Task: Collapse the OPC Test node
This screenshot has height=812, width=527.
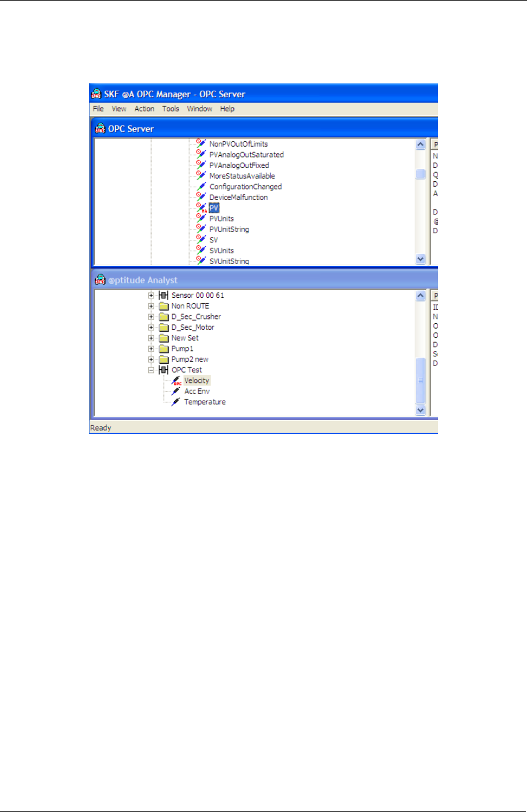Action: point(151,370)
